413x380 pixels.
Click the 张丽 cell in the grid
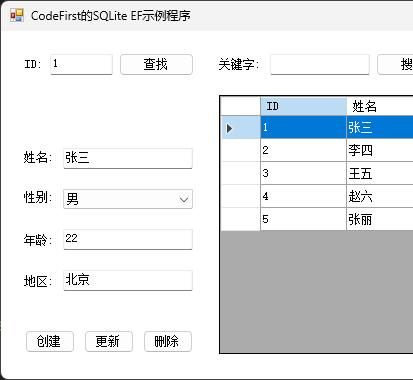tap(380, 219)
